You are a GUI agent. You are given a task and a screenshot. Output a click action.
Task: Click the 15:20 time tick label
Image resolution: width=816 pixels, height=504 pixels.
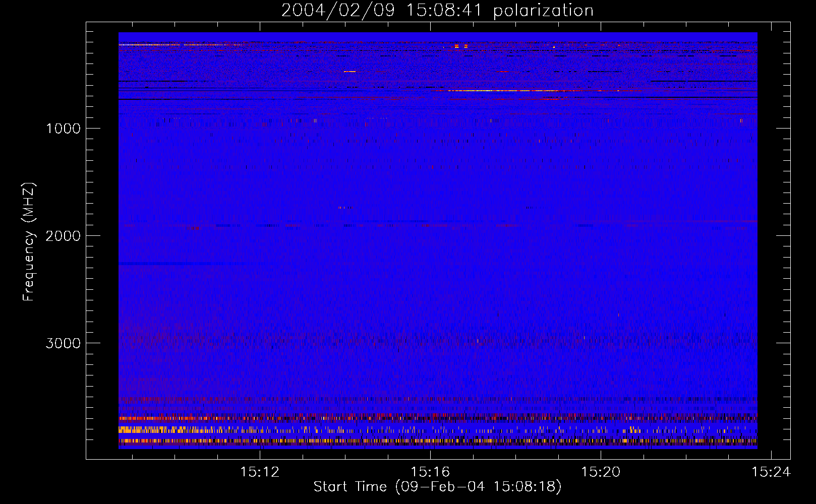(x=601, y=472)
